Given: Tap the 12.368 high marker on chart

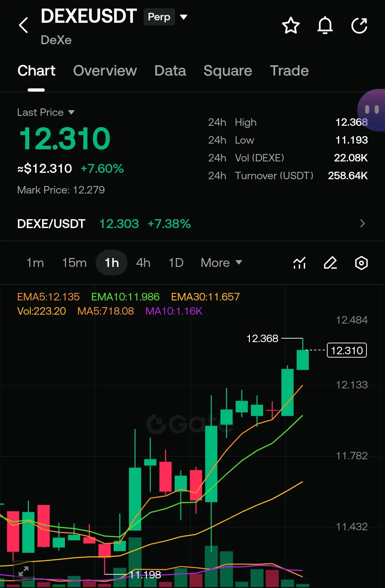Looking at the screenshot, I should pos(262,338).
